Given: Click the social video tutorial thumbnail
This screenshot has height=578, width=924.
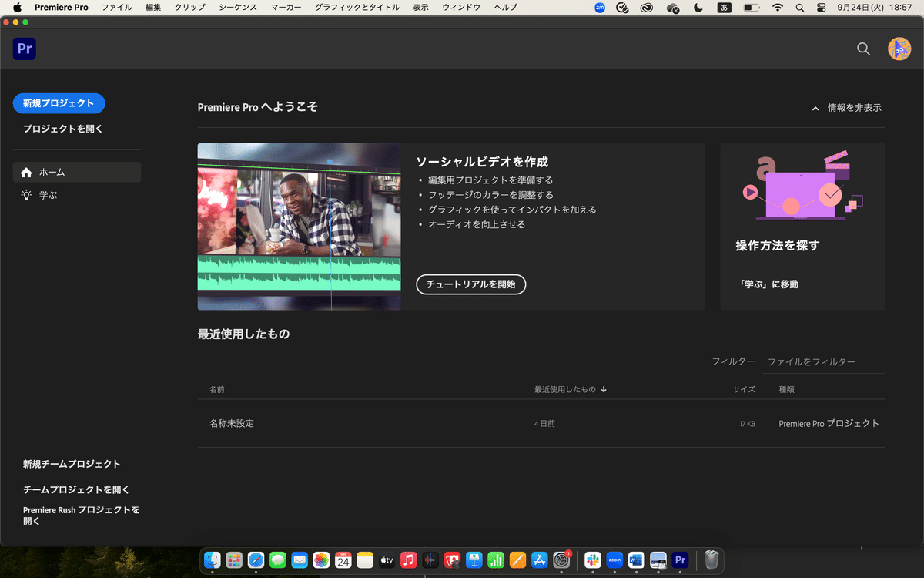Looking at the screenshot, I should [x=299, y=227].
